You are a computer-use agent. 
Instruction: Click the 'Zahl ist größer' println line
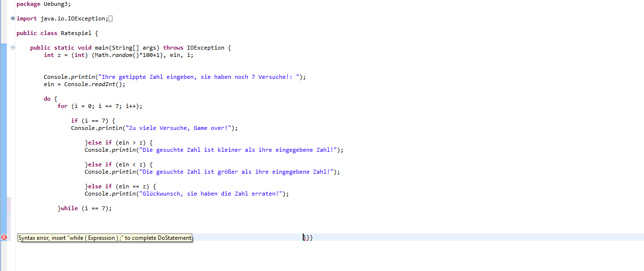click(212, 172)
